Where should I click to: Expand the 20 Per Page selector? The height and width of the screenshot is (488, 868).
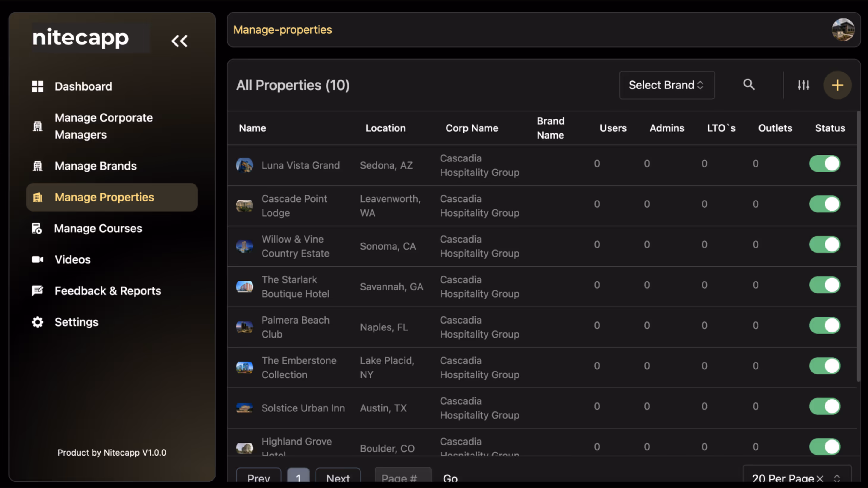coord(837,478)
